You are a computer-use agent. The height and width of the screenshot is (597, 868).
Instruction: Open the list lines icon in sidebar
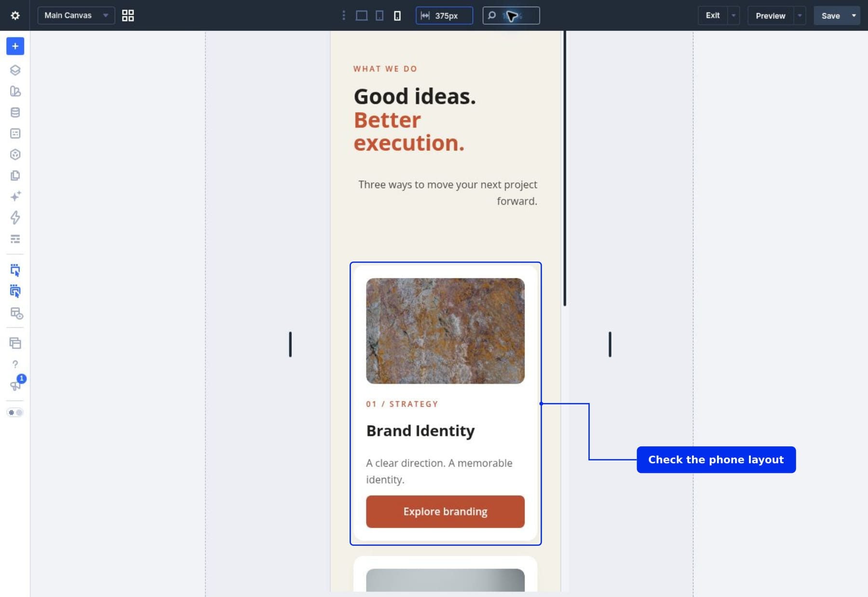coord(15,239)
